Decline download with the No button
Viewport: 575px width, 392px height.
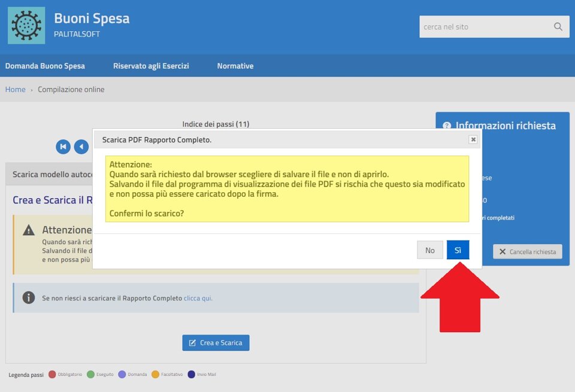(x=429, y=250)
